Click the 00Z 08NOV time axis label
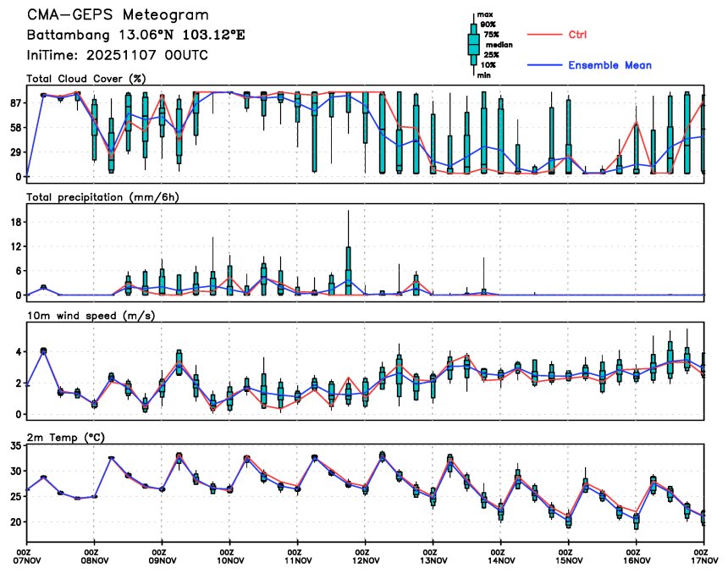 95,556
